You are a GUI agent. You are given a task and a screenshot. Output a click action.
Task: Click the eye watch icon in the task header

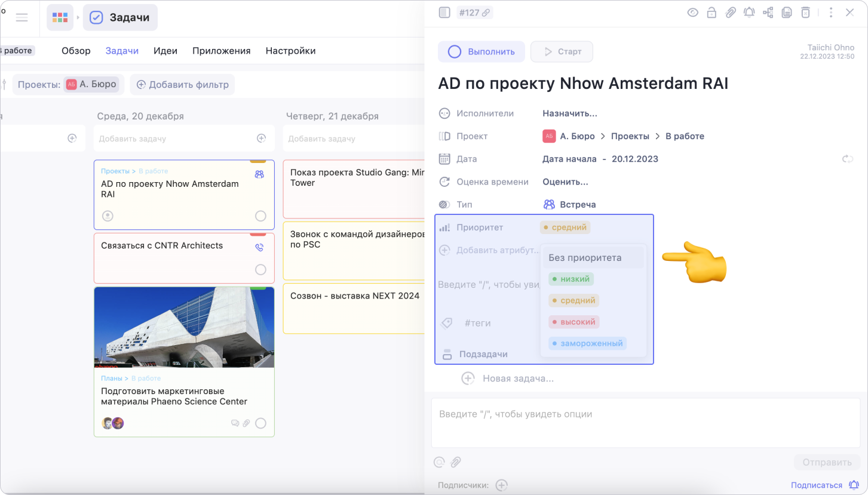point(693,13)
